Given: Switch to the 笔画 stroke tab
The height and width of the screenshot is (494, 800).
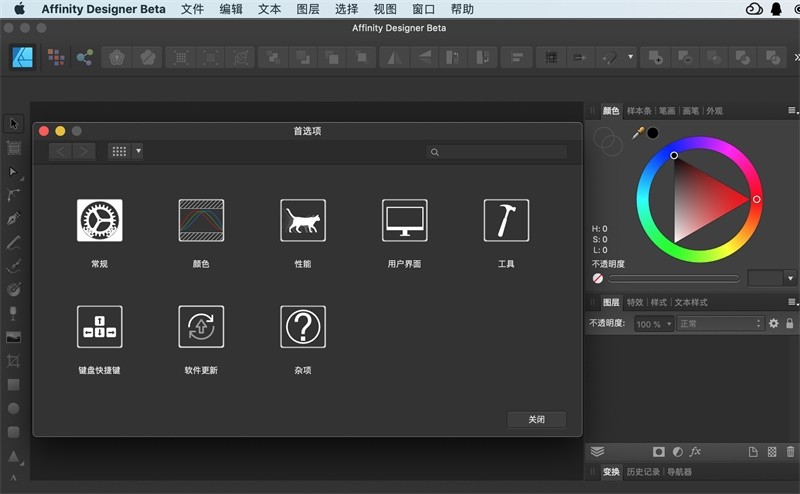Looking at the screenshot, I should [x=666, y=111].
